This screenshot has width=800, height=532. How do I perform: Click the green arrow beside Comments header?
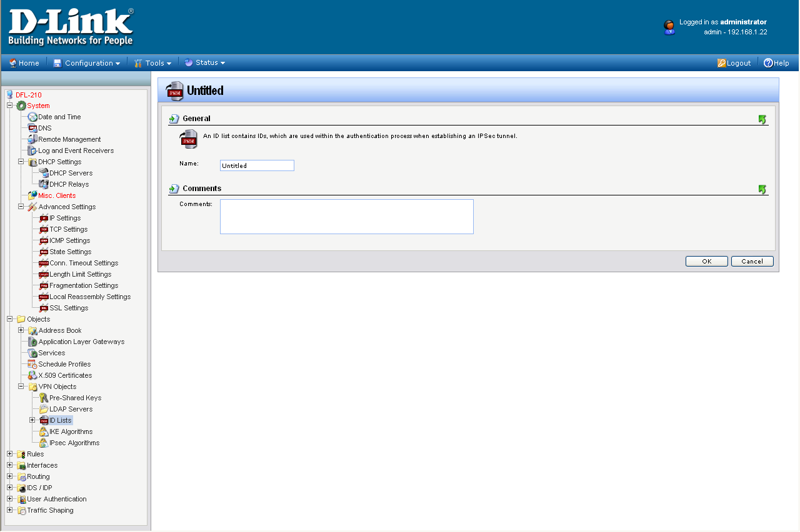pos(762,189)
